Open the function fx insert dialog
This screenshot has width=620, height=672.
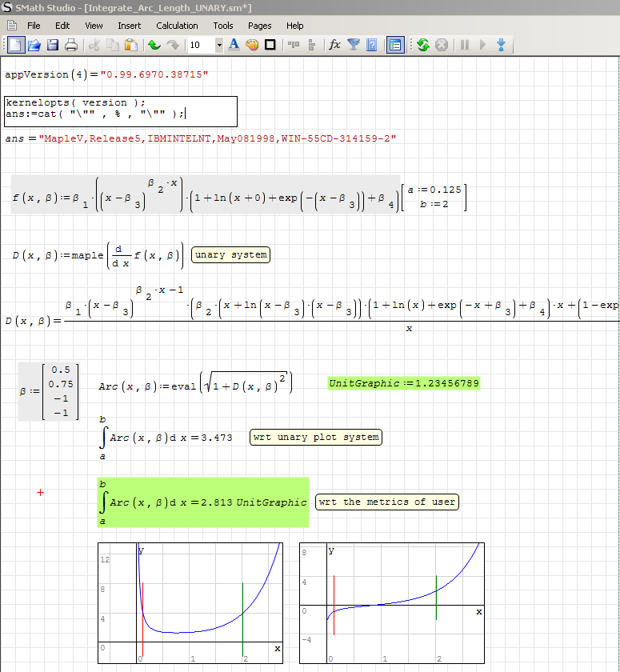point(334,45)
